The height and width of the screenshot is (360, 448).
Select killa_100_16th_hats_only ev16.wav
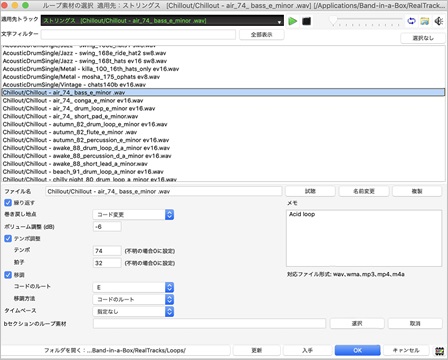pos(223,69)
